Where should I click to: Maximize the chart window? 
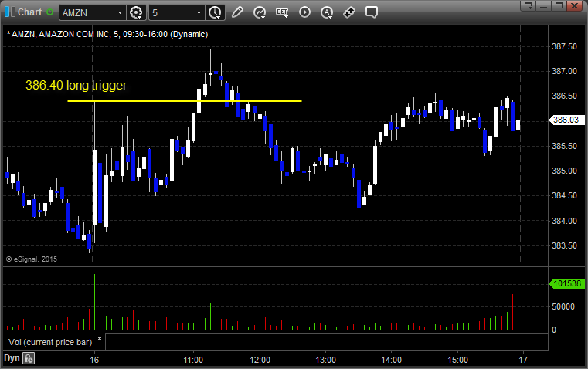(559, 5)
